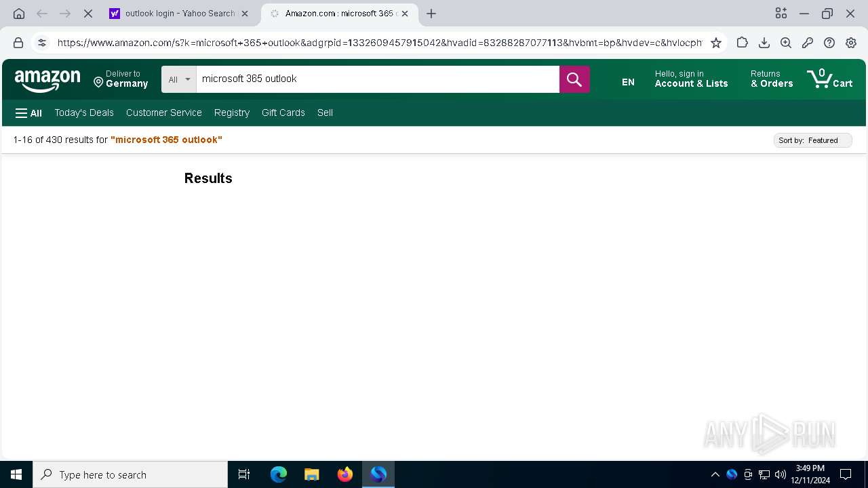Open a new browser tab
The height and width of the screenshot is (488, 868).
(x=431, y=14)
